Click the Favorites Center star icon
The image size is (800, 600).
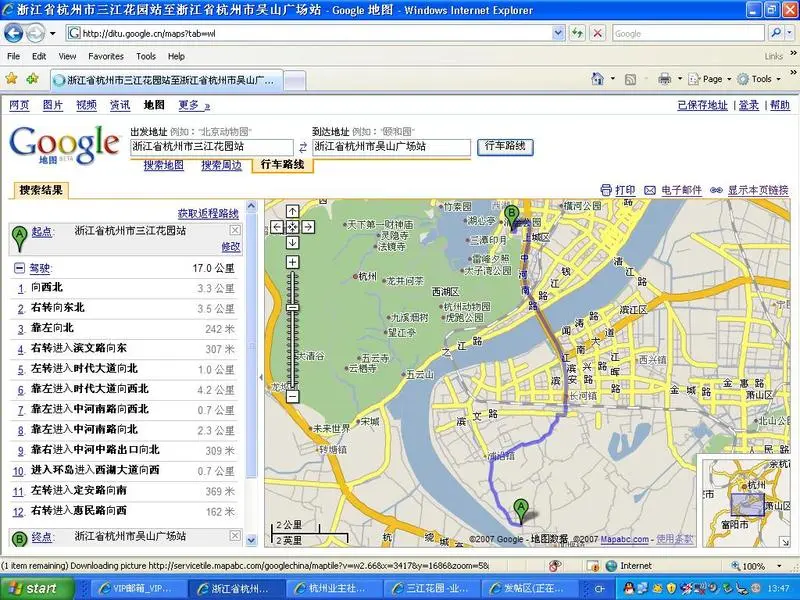(12, 79)
